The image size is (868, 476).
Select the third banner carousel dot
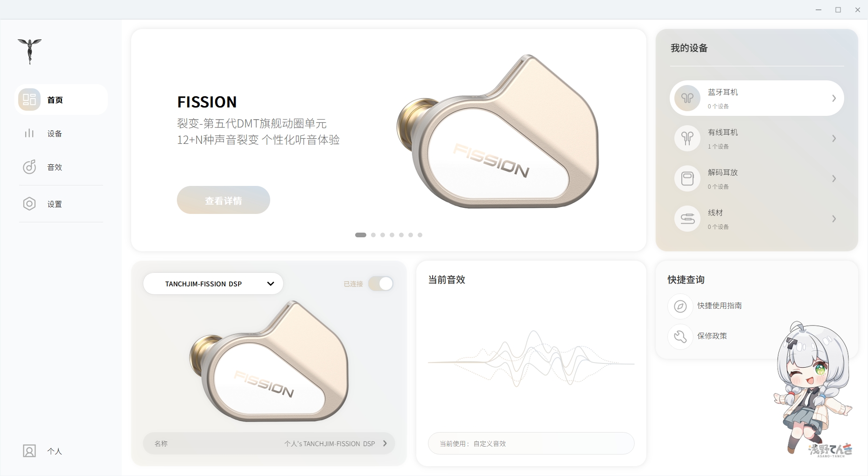click(x=383, y=235)
